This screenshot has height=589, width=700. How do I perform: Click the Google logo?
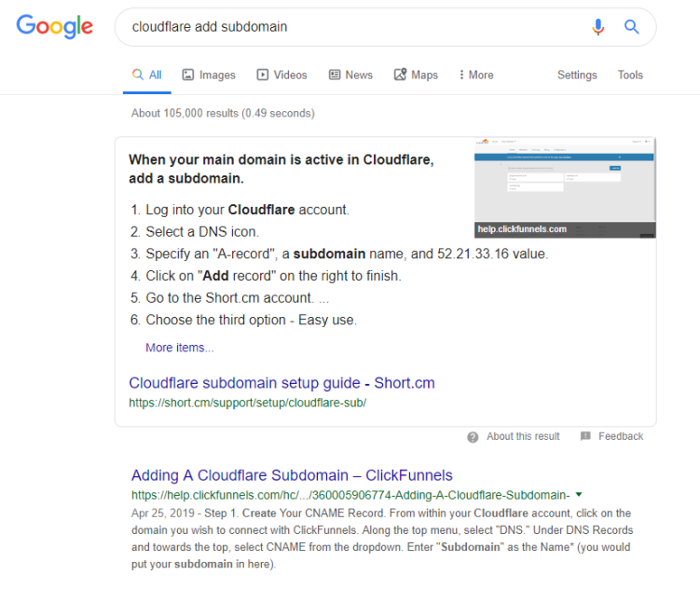coord(55,26)
